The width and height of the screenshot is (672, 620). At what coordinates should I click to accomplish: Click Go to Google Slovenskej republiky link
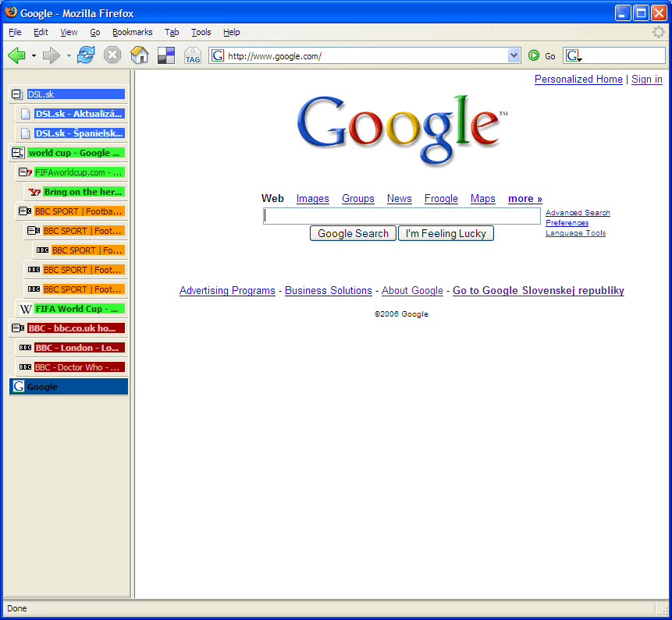(538, 290)
